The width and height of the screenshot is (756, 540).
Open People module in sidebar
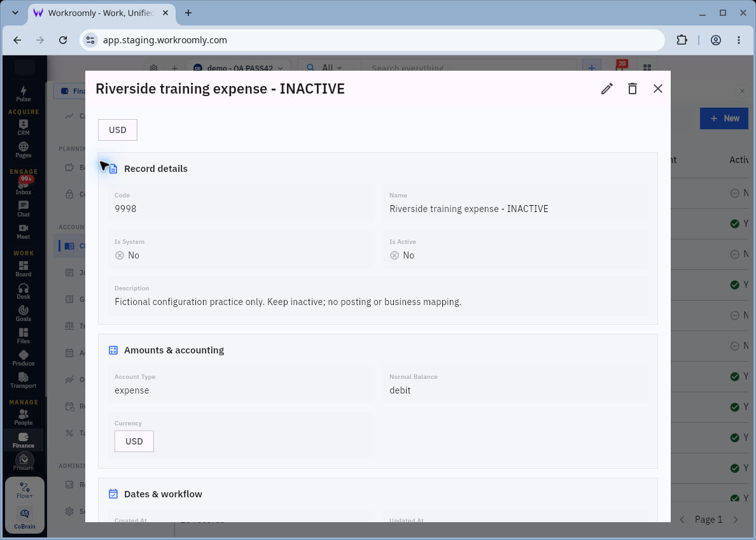coord(23,418)
